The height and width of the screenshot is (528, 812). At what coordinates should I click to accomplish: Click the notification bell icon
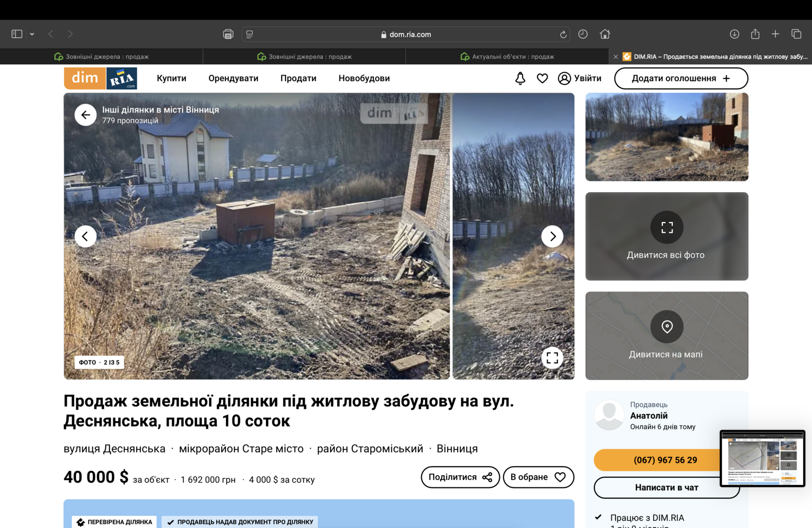click(x=520, y=79)
